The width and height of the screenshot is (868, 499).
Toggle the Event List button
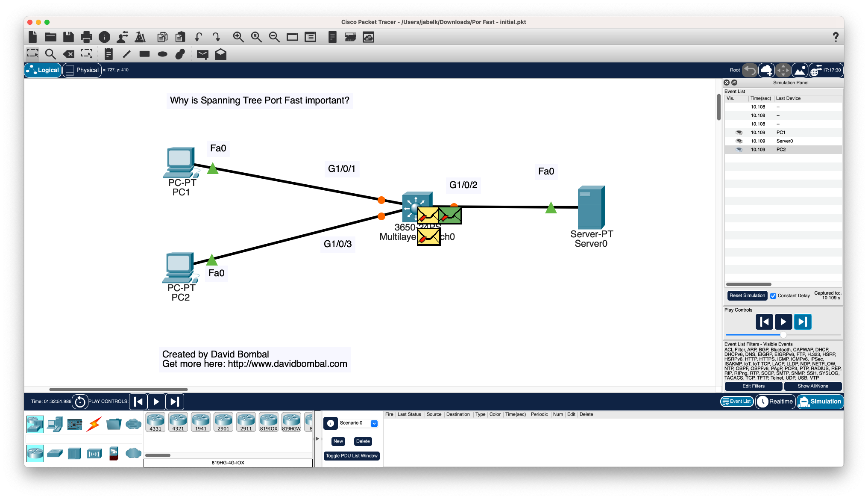(x=737, y=402)
